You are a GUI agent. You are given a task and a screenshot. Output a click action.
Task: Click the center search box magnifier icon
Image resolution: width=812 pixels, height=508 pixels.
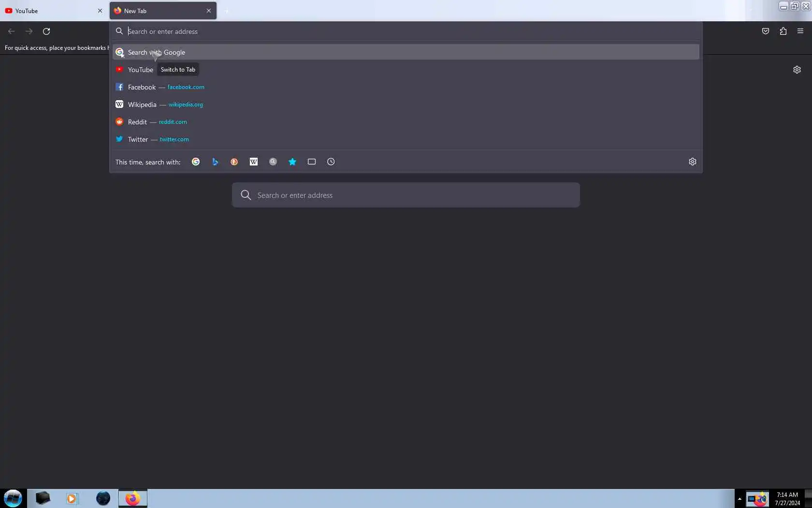click(x=246, y=195)
